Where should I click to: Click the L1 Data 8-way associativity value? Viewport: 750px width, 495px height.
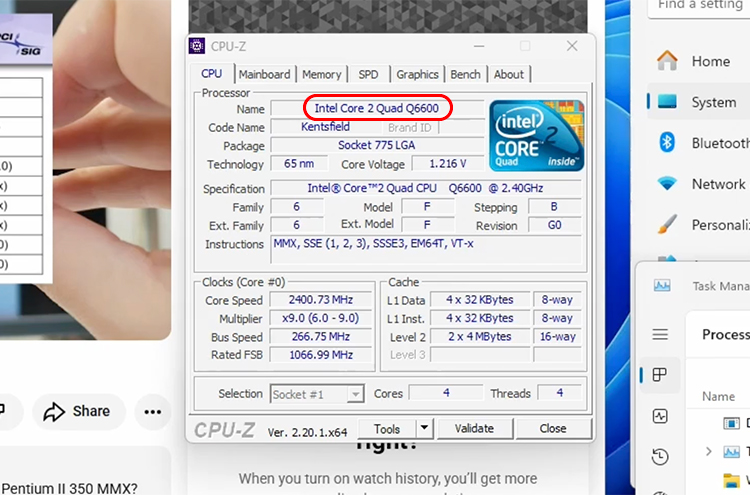(x=557, y=300)
